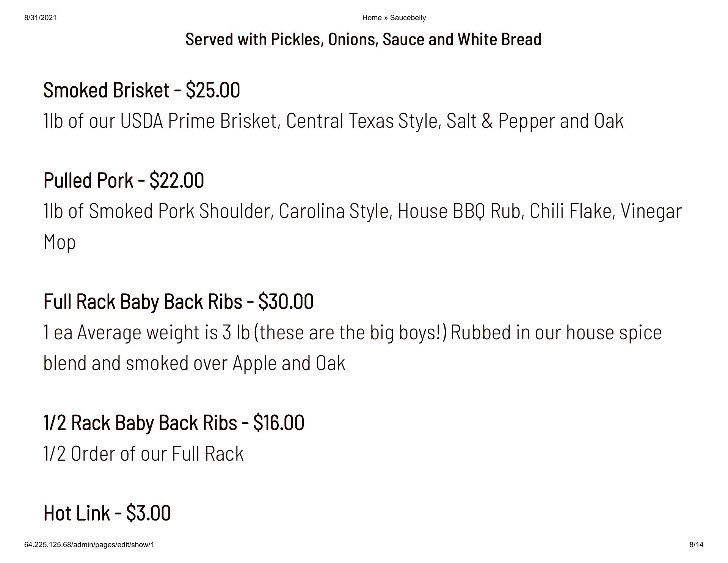
Task: Click the USDA Prime Brisket description
Action: [333, 121]
